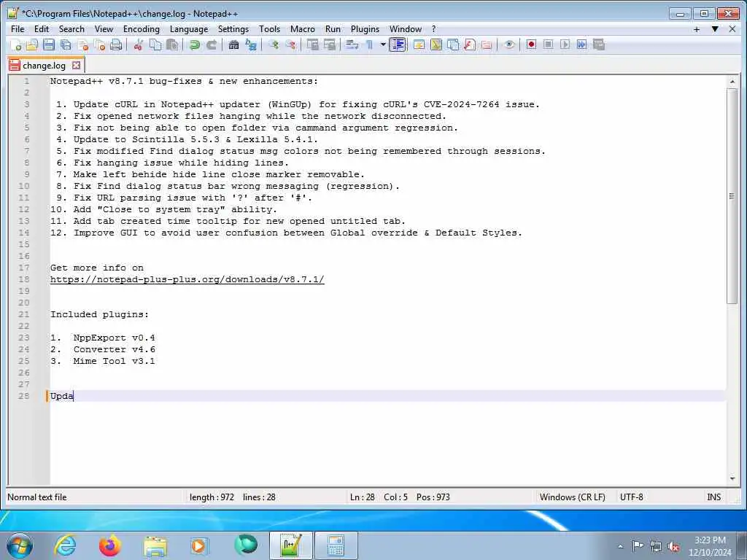Viewport: 747px width, 560px height.
Task: Open the ? help menu
Action: pyautogui.click(x=433, y=29)
